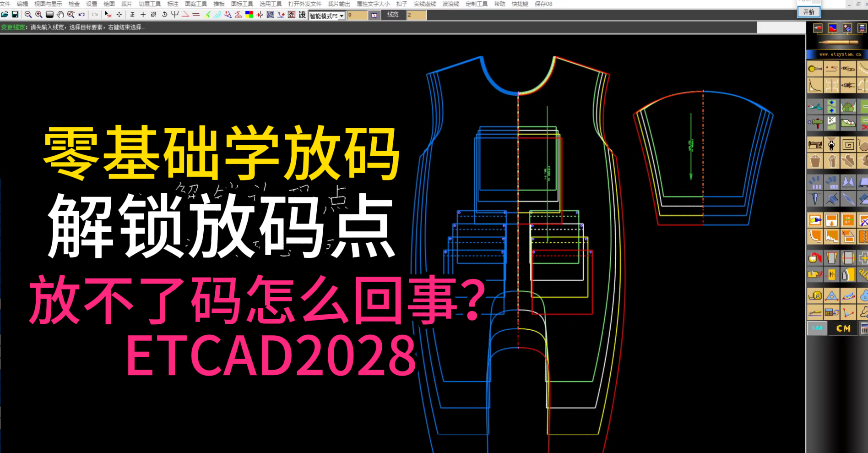This screenshot has height=453, width=868.
Task: Click the four-color palette toolbar icon
Action: click(249, 15)
